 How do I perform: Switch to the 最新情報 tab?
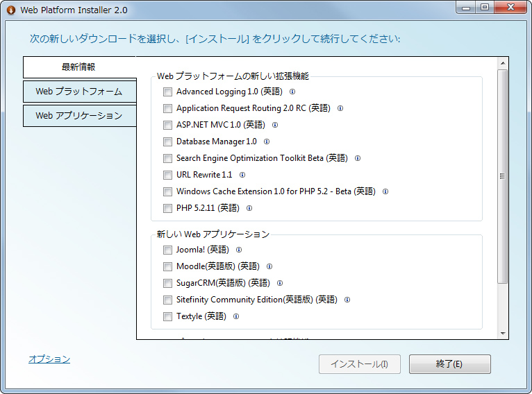[79, 67]
